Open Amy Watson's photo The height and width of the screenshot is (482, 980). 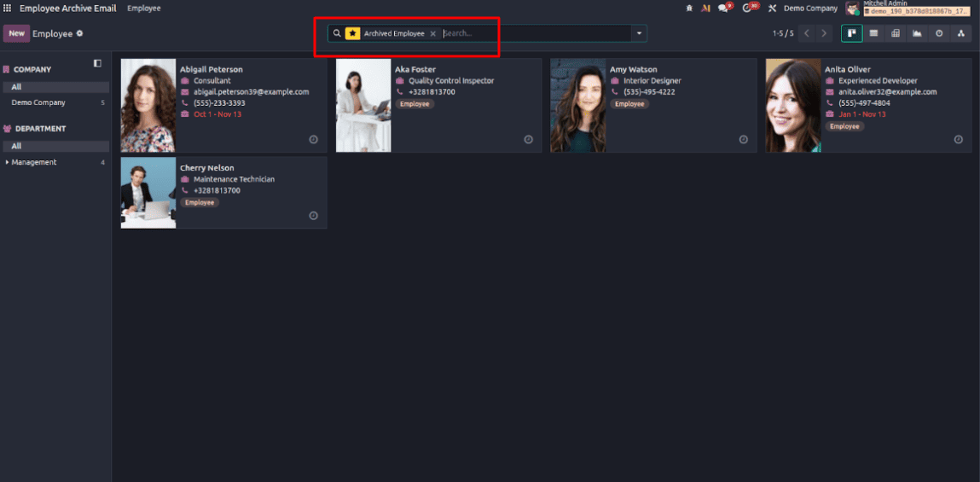578,106
